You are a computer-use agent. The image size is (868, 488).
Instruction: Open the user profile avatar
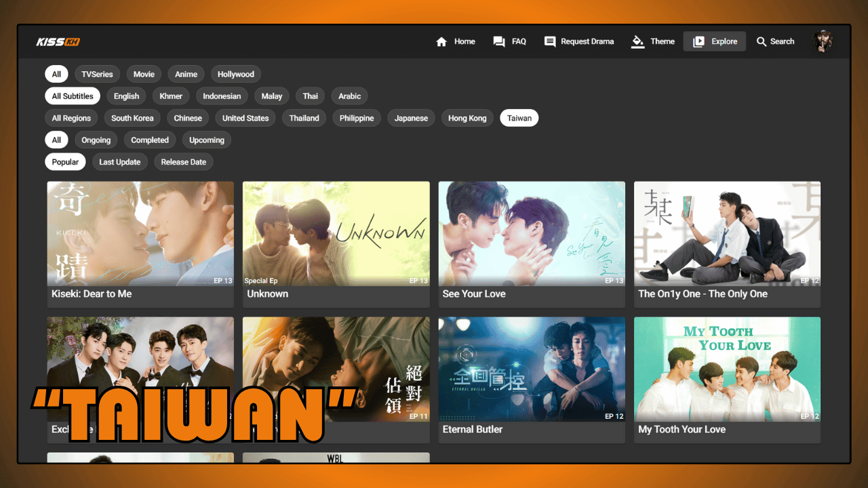pyautogui.click(x=824, y=42)
